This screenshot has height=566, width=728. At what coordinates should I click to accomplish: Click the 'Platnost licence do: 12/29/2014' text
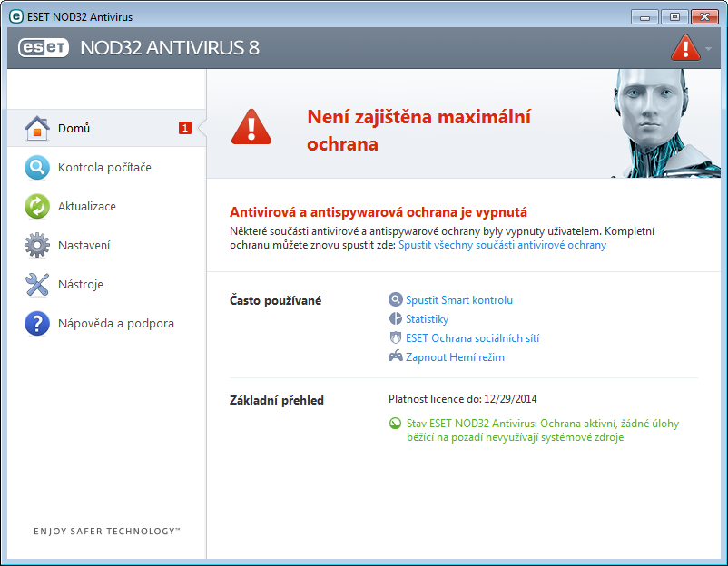pos(462,399)
